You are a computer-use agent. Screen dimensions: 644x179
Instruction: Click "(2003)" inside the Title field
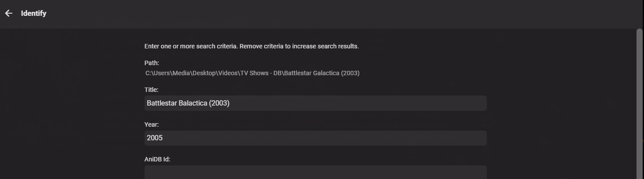(219, 103)
